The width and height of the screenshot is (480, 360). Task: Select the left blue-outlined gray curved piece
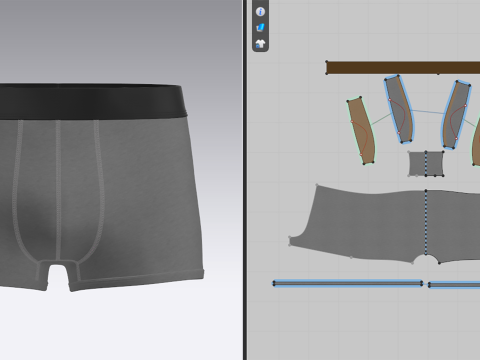399,109
